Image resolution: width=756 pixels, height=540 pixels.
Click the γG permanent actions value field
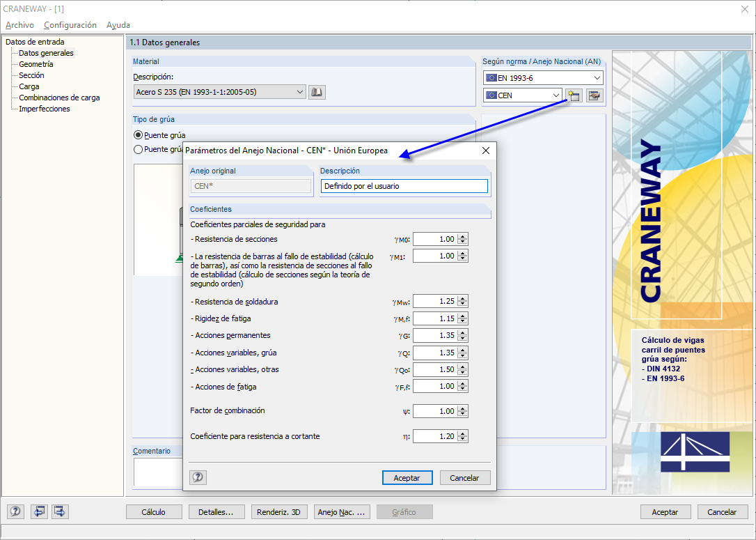435,335
